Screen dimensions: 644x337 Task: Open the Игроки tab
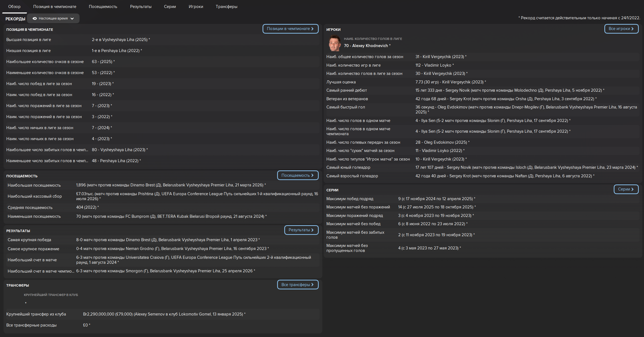pos(196,7)
